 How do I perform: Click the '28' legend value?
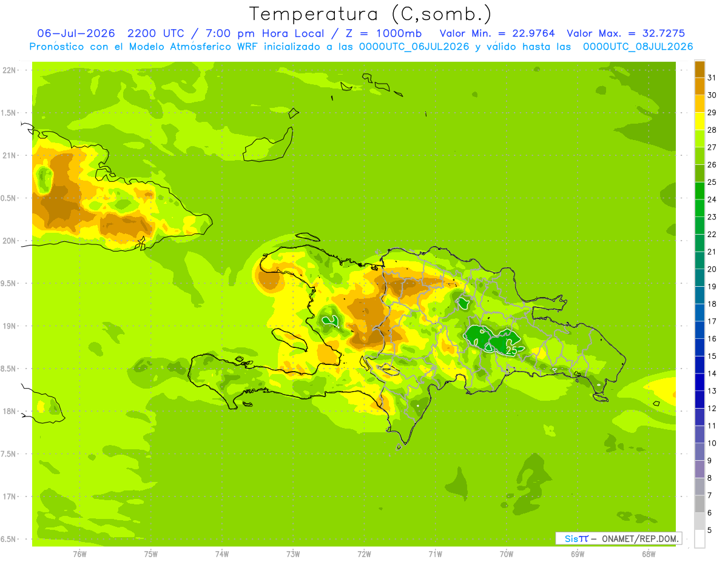pos(712,130)
